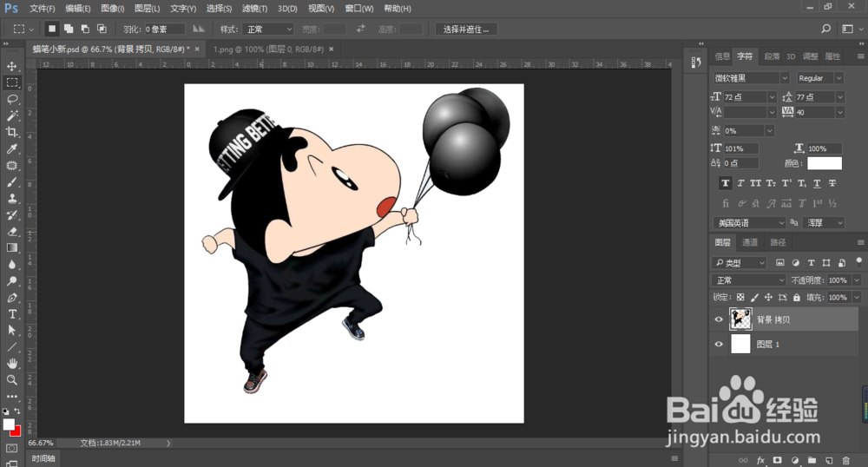Toggle strikethrough text style

coord(832,183)
